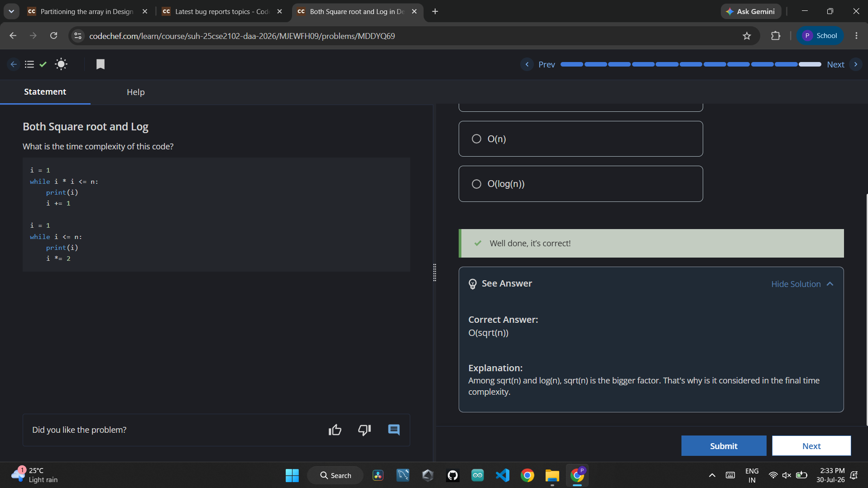Go back in browser history
Screen dimensions: 868x488
[13, 36]
